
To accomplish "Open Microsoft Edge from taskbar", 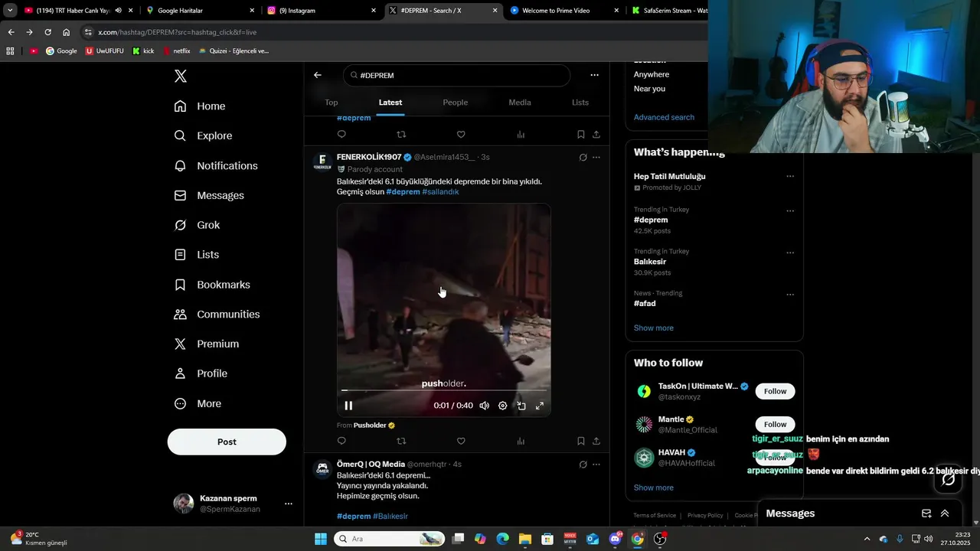I will pos(502,539).
